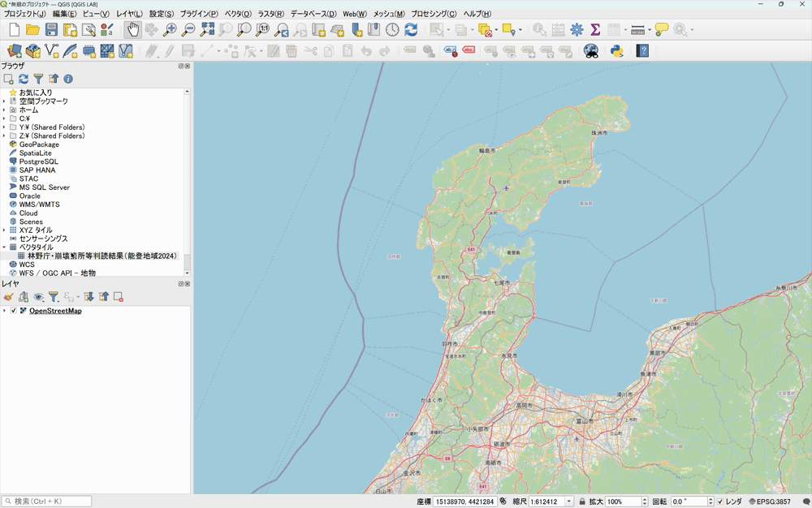
Task: Collapse the ベクタタイル node
Action: pos(4,248)
